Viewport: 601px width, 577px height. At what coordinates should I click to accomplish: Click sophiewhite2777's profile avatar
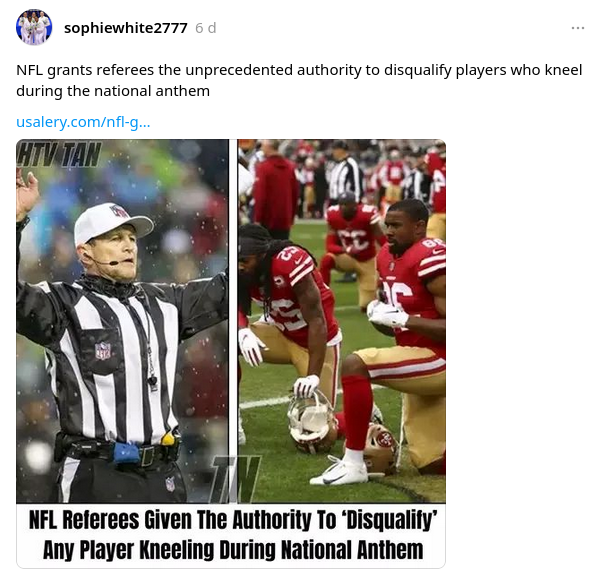click(34, 28)
